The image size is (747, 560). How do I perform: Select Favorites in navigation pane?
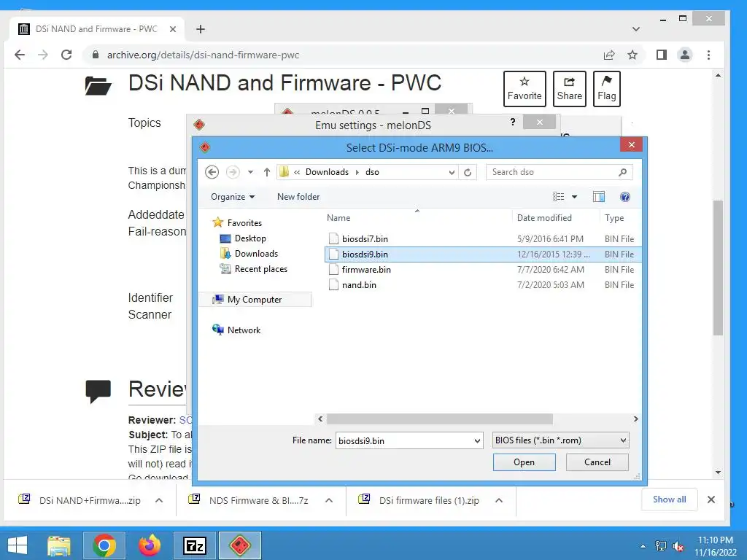238,222
